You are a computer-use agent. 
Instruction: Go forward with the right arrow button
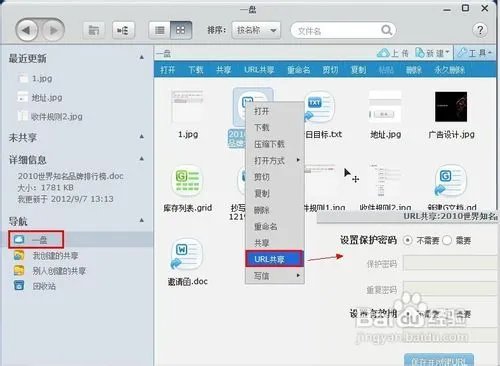52,30
